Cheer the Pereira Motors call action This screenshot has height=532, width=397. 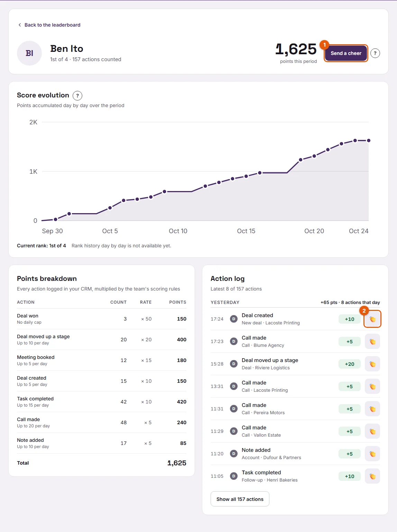[372, 409]
